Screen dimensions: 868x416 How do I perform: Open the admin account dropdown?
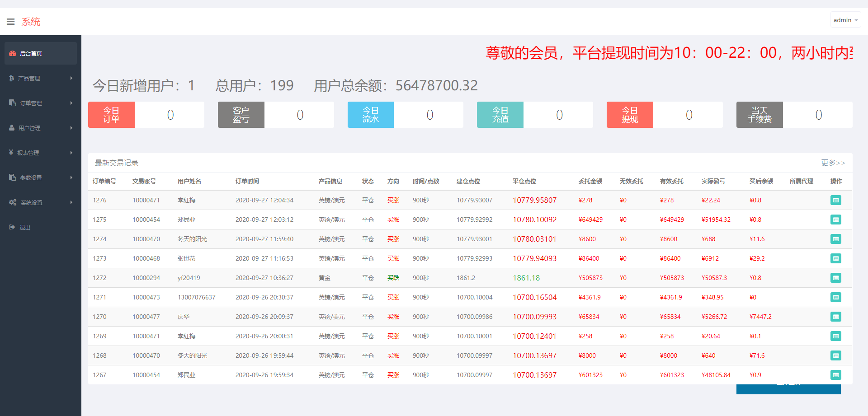(x=844, y=19)
